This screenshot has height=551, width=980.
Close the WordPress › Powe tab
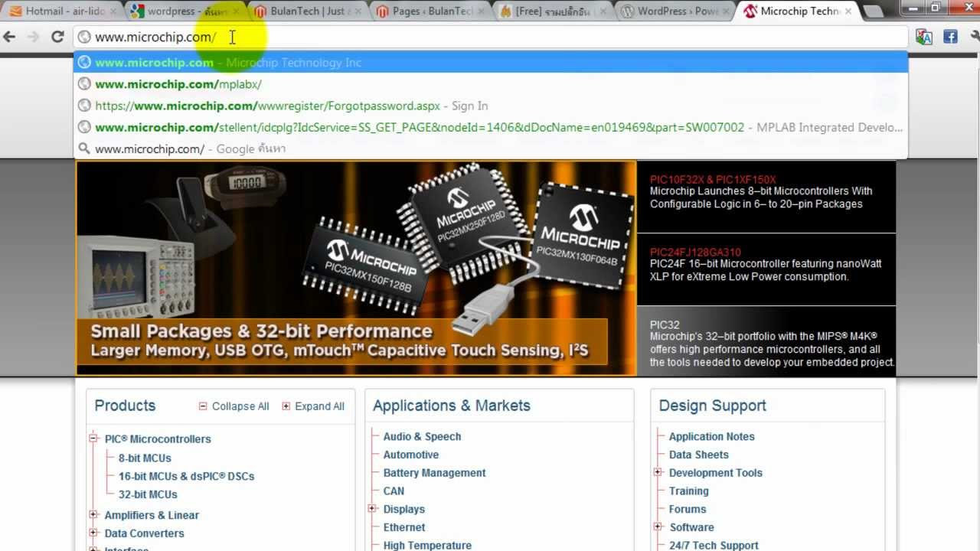[727, 11]
